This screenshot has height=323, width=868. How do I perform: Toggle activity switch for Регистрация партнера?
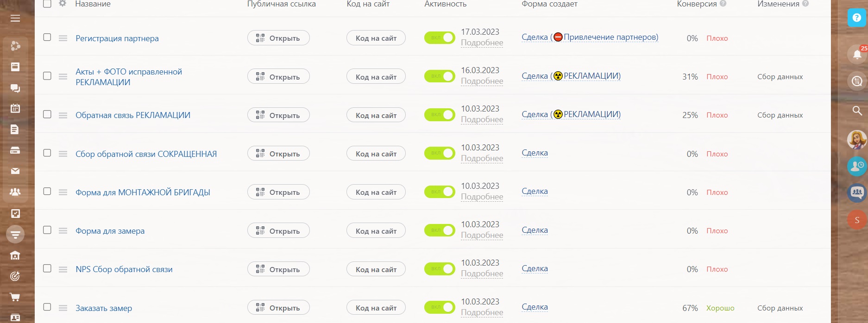pyautogui.click(x=440, y=38)
